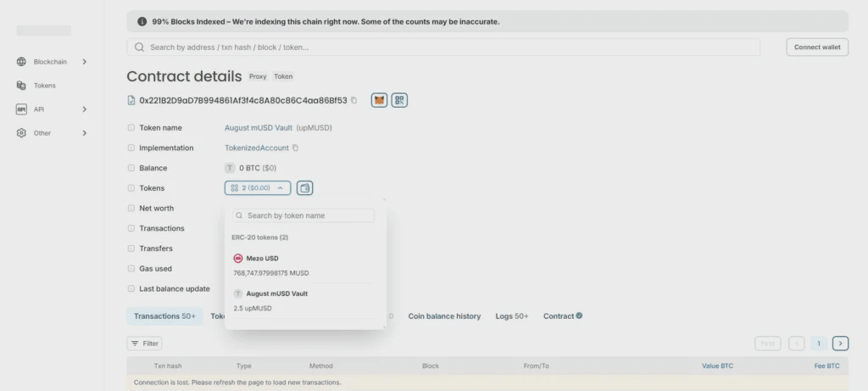Click the verified checkmark on Contract tab

(x=579, y=316)
